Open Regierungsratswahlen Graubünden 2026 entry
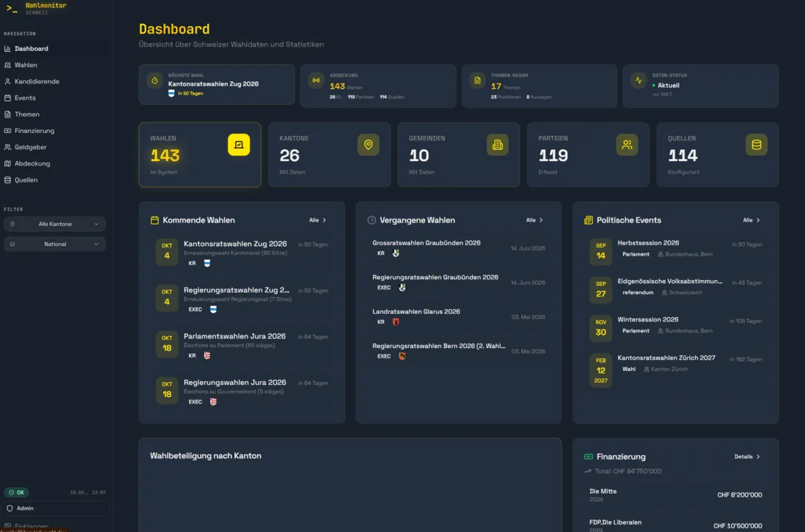805x532 pixels. click(x=458, y=282)
